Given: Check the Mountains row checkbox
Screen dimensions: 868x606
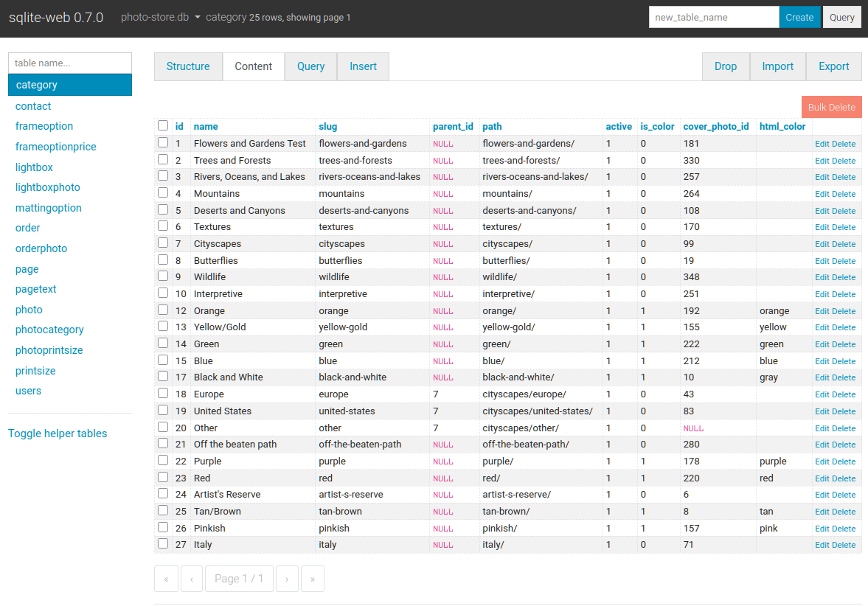Looking at the screenshot, I should (x=163, y=193).
